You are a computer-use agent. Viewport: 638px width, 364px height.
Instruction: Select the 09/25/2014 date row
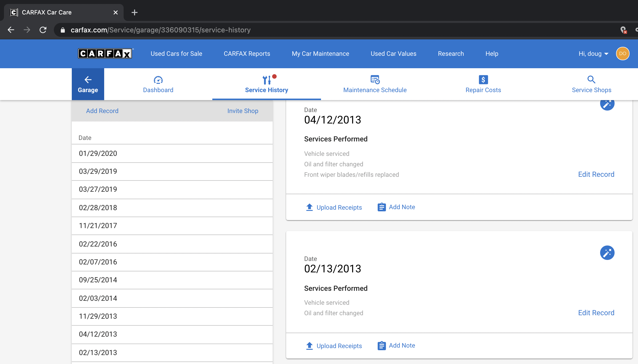coord(172,280)
